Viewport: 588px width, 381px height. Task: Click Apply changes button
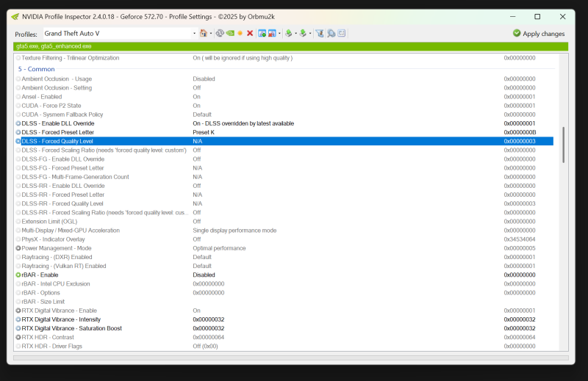[539, 33]
